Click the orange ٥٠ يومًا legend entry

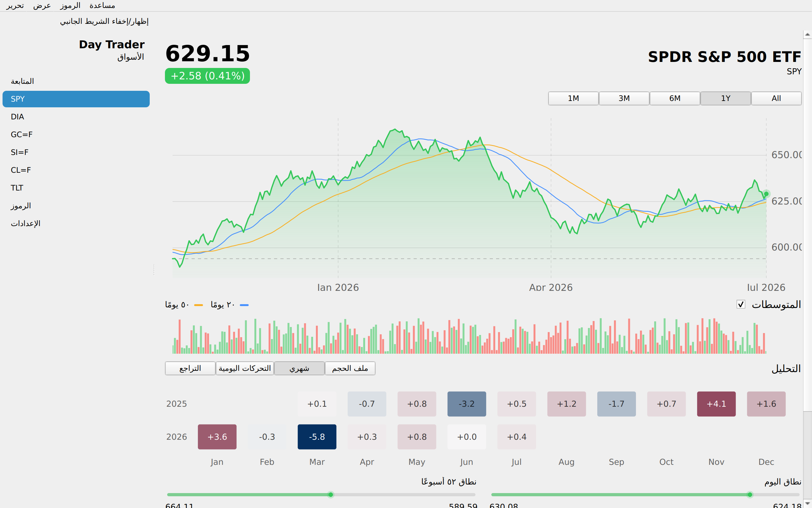[184, 305]
